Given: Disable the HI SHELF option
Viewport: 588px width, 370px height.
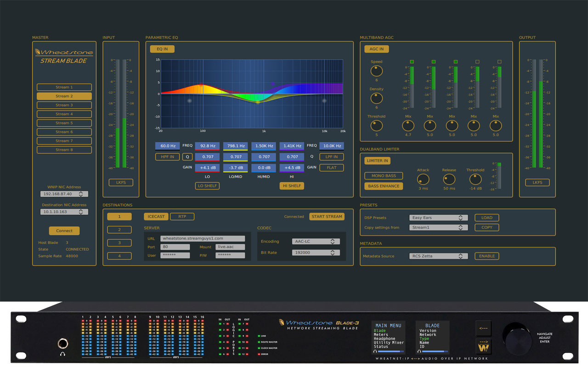Looking at the screenshot, I should click(292, 186).
